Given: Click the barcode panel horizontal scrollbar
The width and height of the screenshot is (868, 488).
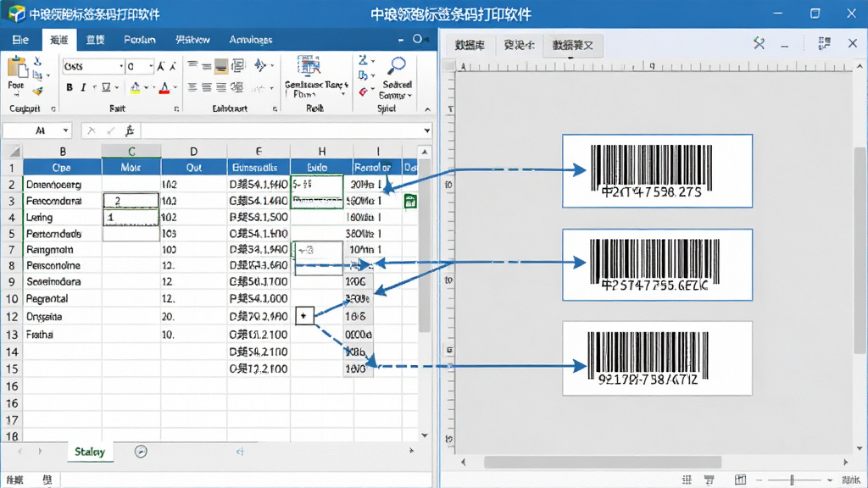Looking at the screenshot, I should coord(603,462).
